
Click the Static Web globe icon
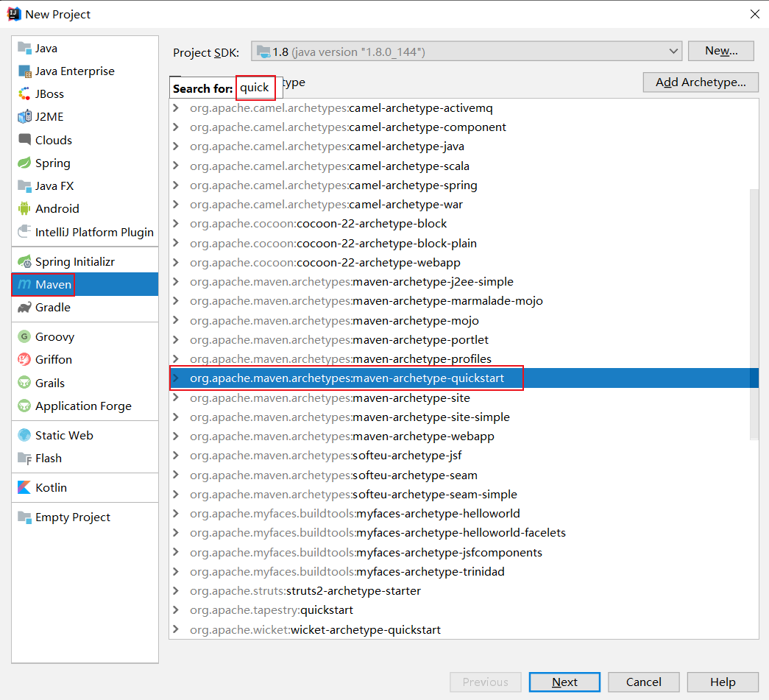(24, 435)
